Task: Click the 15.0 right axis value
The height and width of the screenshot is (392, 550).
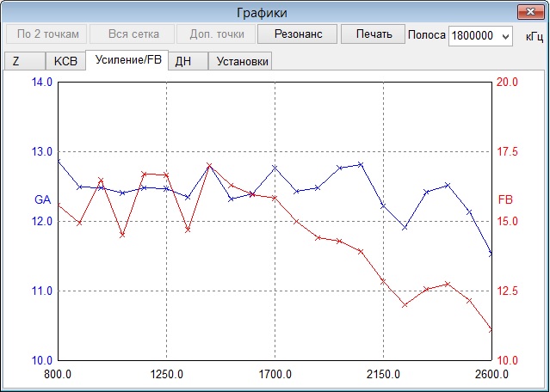Action: (x=507, y=222)
